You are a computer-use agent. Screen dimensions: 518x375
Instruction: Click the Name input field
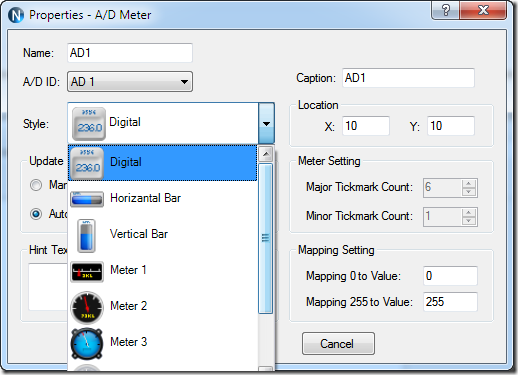pos(130,53)
